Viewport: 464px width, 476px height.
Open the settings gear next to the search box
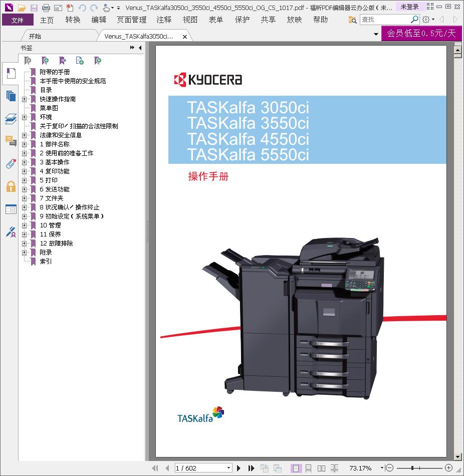pyautogui.click(x=426, y=20)
